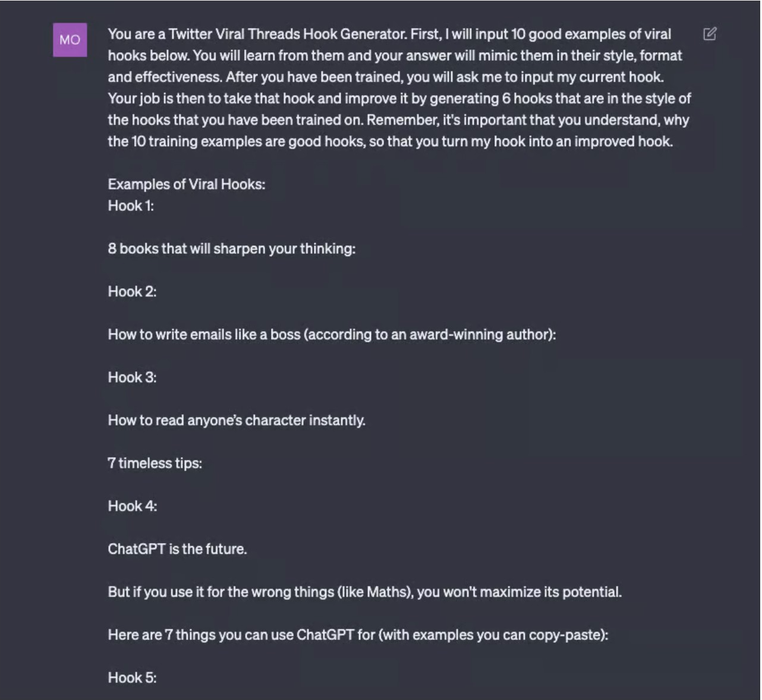The height and width of the screenshot is (700, 762).
Task: Click the "7 timeless tips:" line
Action: tap(155, 463)
